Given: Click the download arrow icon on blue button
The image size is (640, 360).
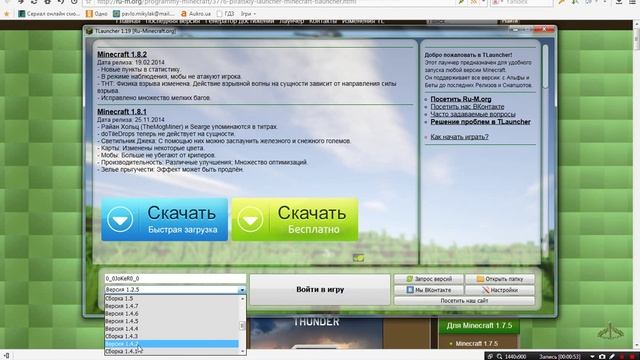Looking at the screenshot, I should tap(120, 220).
